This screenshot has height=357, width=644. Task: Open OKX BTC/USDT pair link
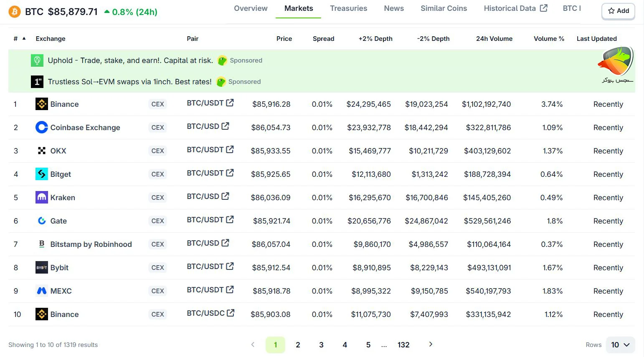tap(210, 150)
